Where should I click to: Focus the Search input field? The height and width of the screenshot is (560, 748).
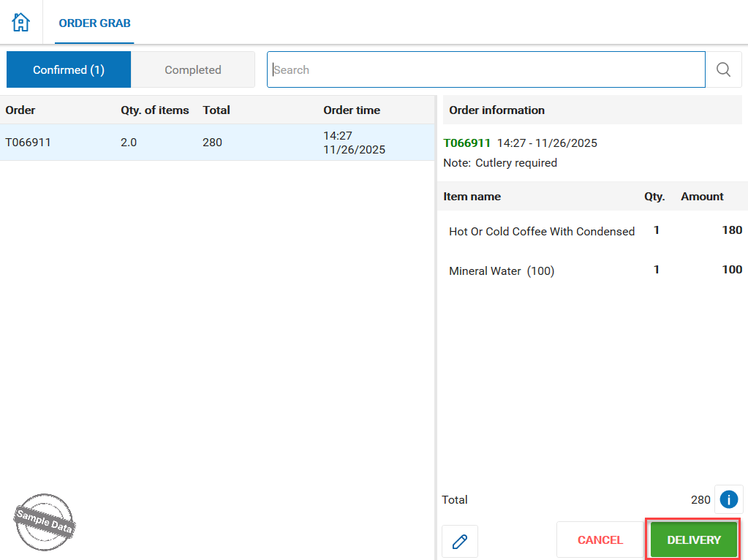tap(486, 70)
